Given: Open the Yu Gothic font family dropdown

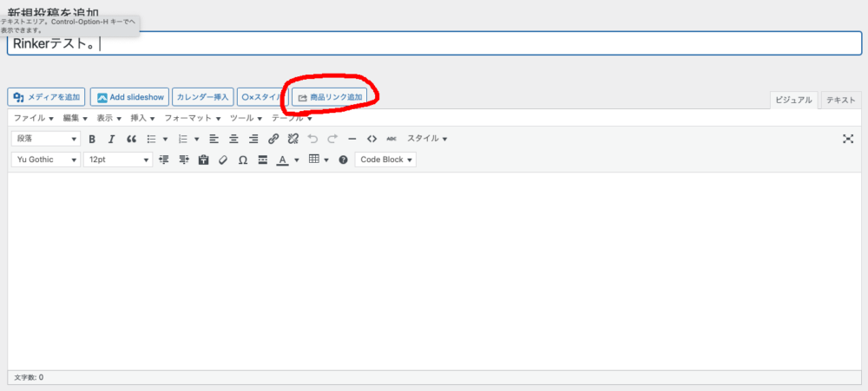Looking at the screenshot, I should 45,160.
